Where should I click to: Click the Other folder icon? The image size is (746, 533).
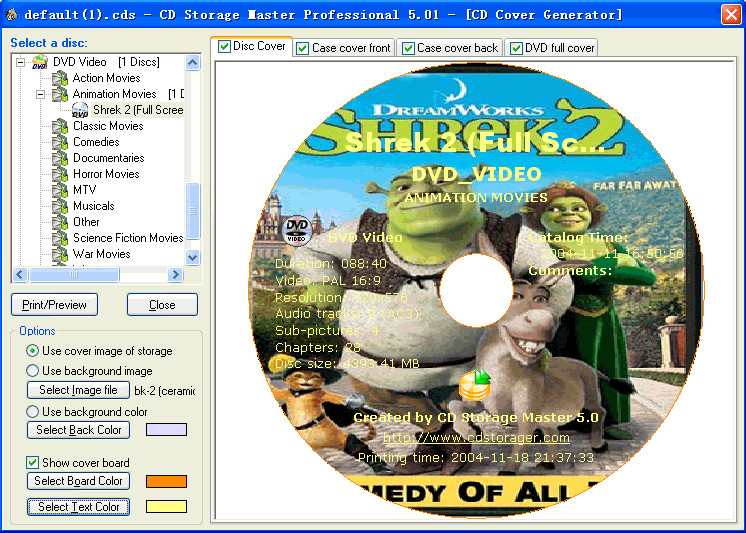click(x=60, y=222)
